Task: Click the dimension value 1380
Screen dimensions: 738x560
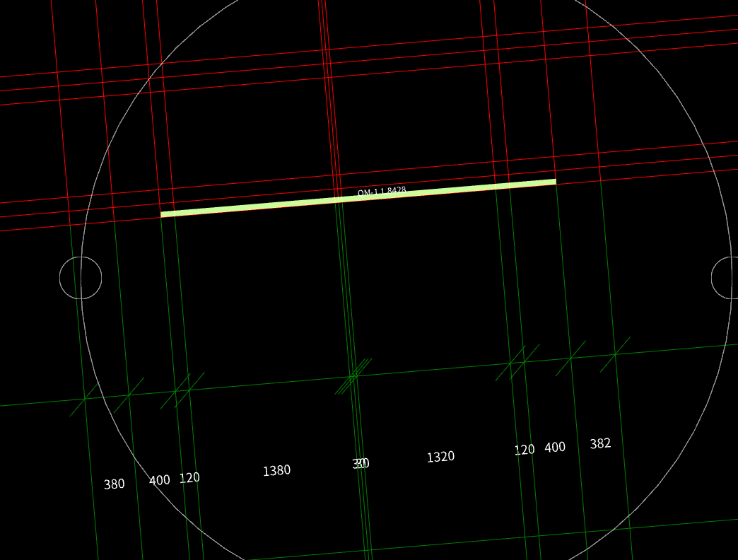Action: click(276, 471)
